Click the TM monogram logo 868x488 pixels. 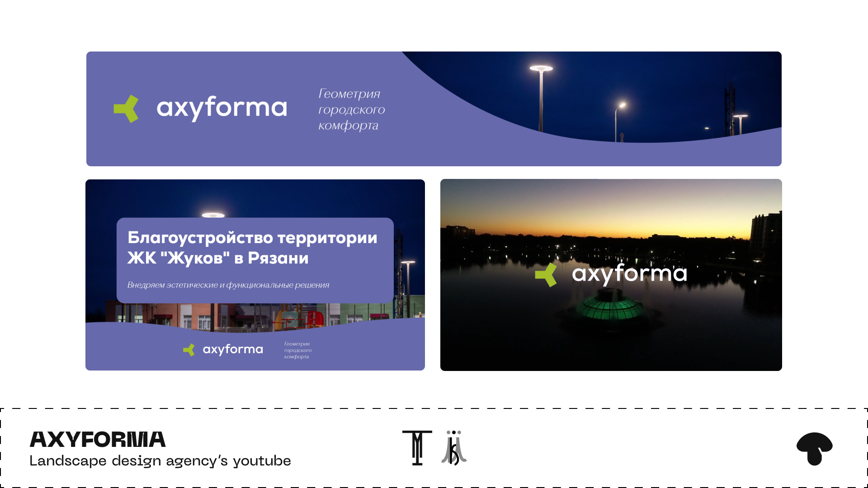pyautogui.click(x=417, y=448)
